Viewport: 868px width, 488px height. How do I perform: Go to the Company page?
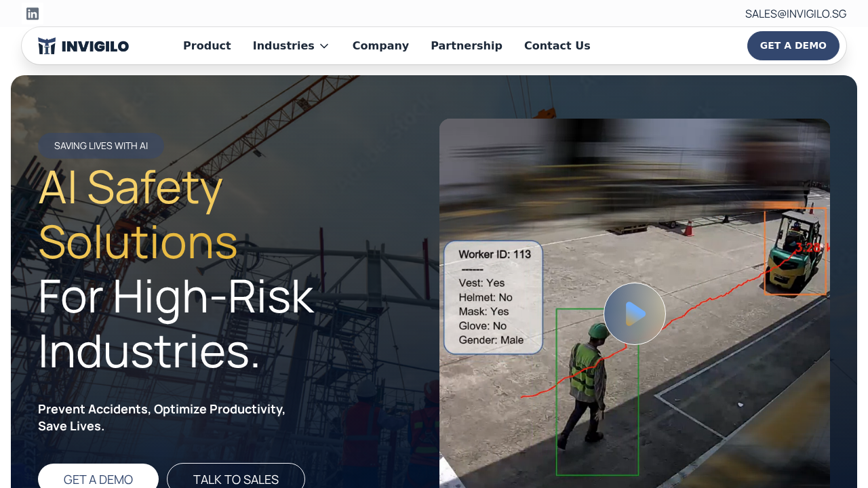tap(380, 46)
